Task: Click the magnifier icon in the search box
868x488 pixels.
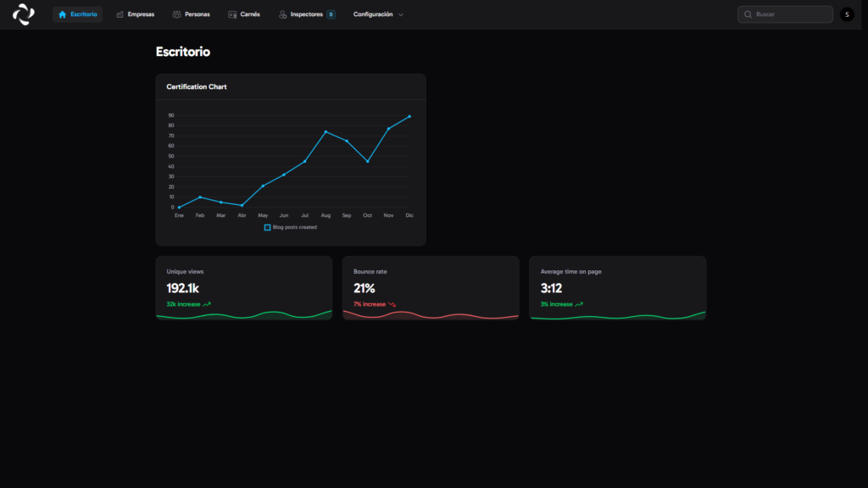Action: [x=748, y=14]
